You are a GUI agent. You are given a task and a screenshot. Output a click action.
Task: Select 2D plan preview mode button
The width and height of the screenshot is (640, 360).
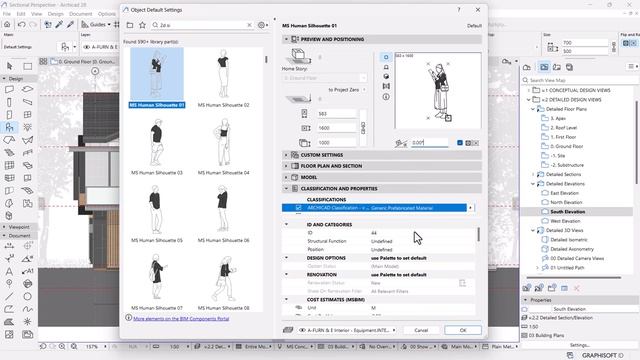[x=386, y=57]
